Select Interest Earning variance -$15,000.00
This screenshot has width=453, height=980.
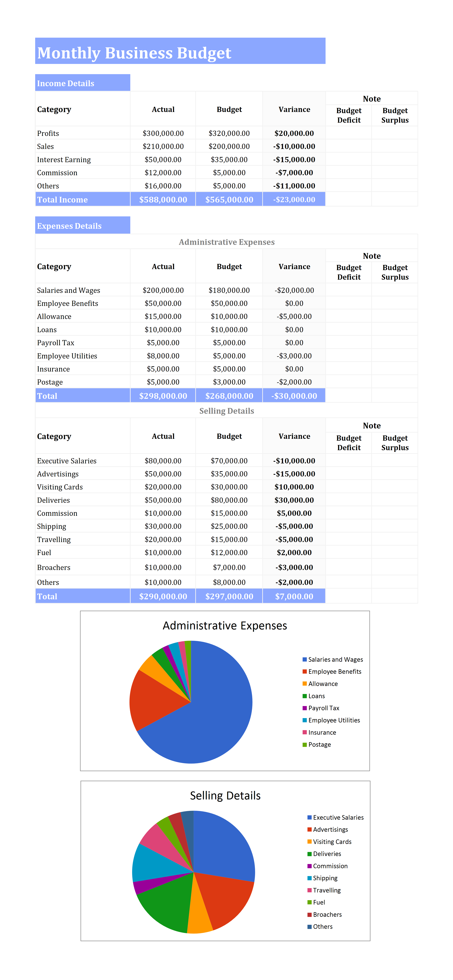[x=294, y=159]
